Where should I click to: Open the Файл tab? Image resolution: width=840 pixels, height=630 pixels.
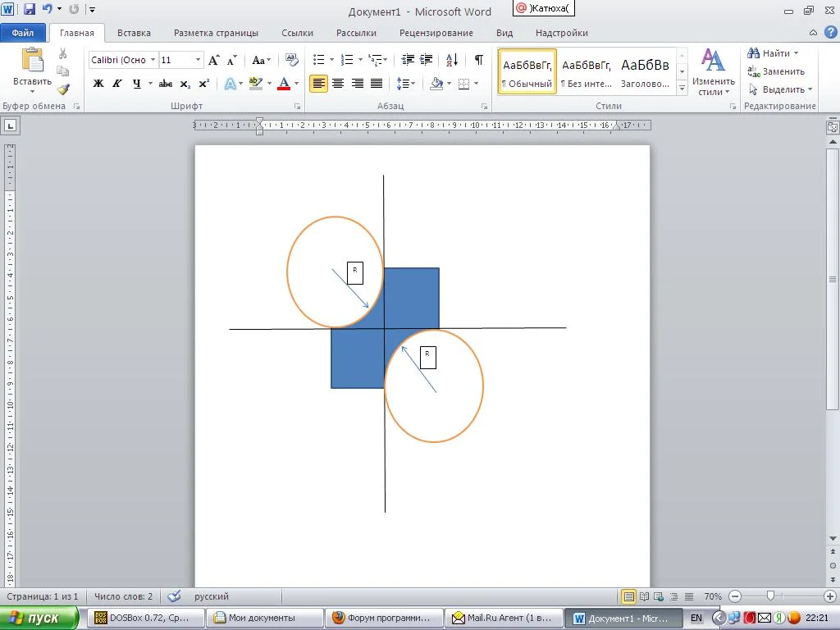(x=23, y=33)
